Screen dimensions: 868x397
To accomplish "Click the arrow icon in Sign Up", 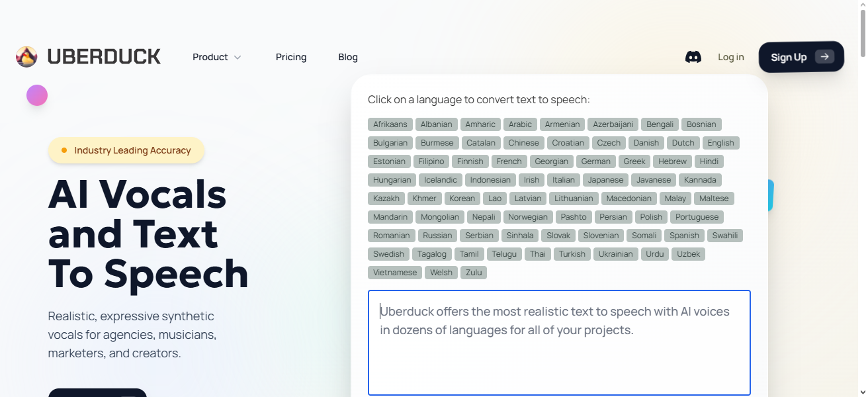I will 824,57.
